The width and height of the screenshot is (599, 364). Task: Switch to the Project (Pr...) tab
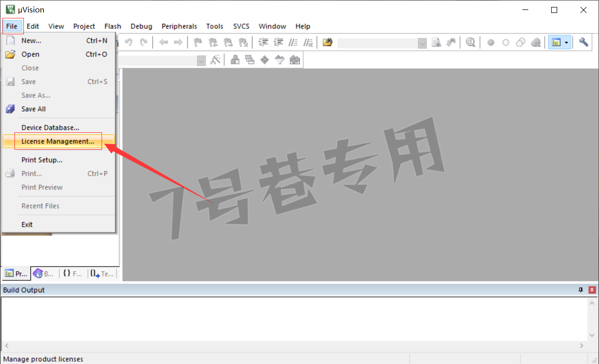16,273
